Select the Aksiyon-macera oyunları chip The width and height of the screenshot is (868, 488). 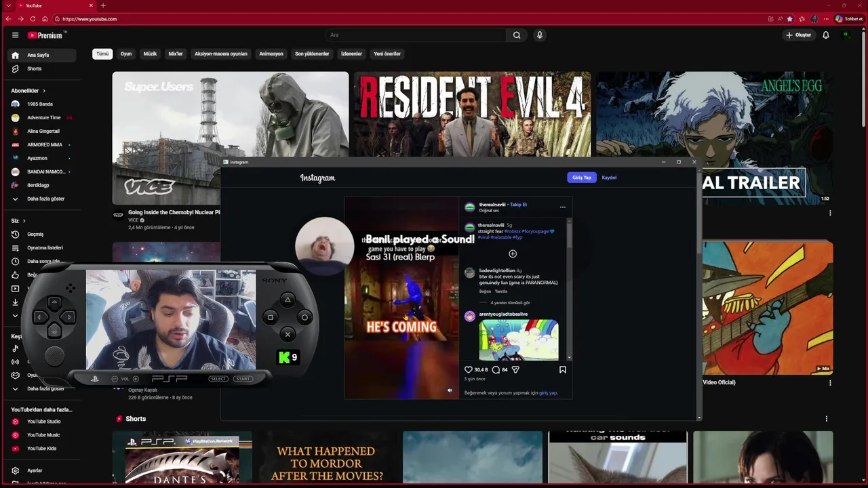[x=221, y=54]
